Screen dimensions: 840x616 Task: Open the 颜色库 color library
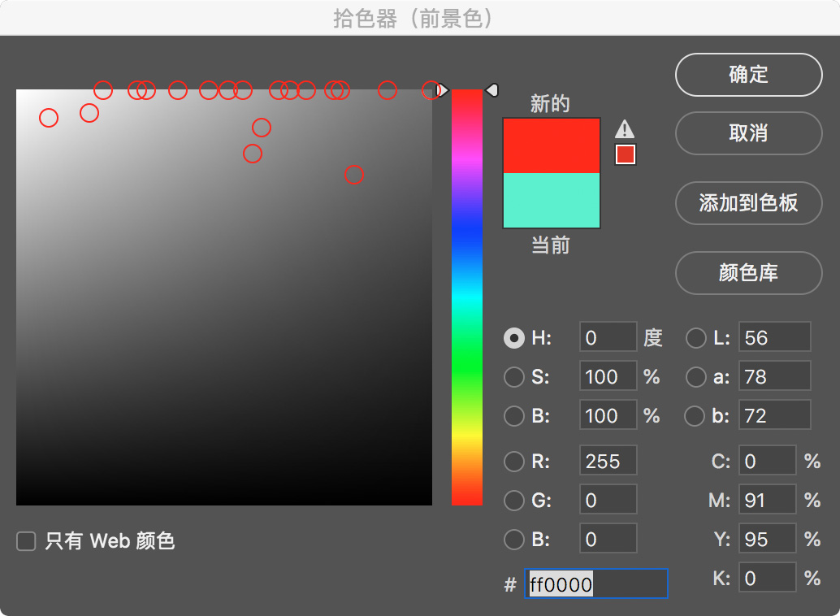coord(747,273)
